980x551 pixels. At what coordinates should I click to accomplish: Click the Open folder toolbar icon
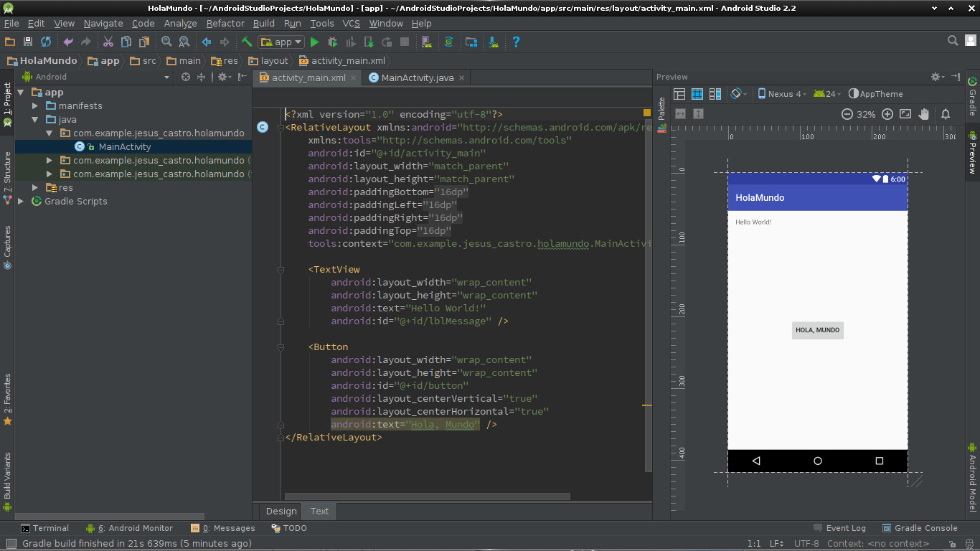coord(10,42)
